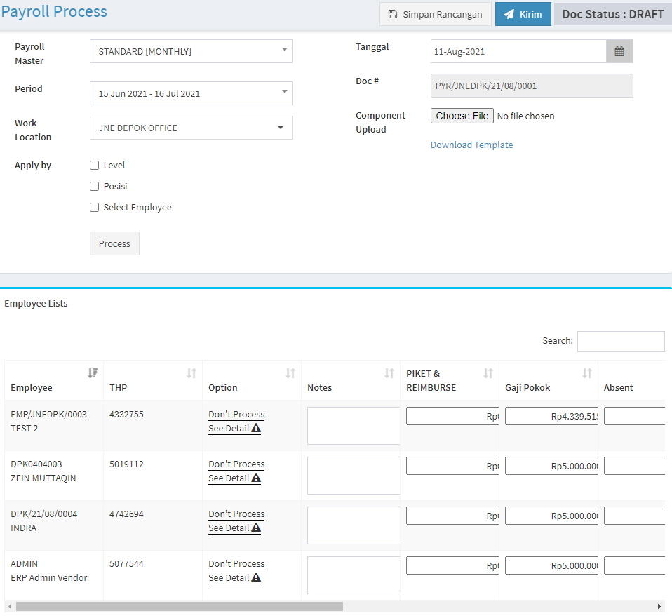Screen dimensions: 672x616
Task: Click Don't Process for ZEIN MUTTAQIN
Action: tap(236, 464)
